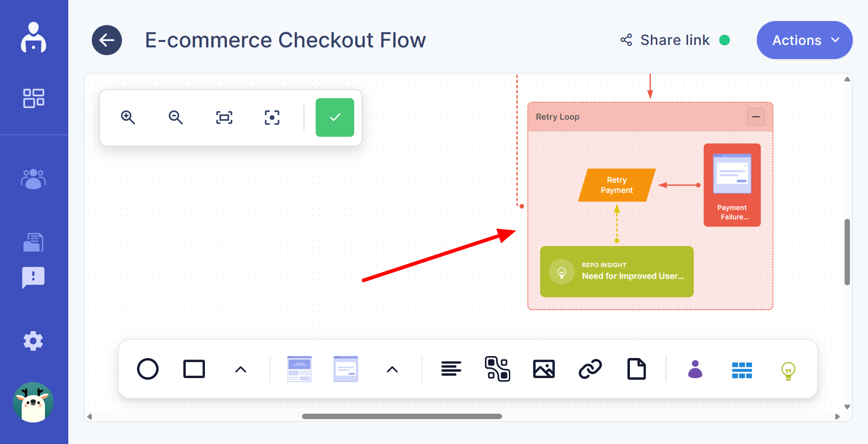Add a document page element
The image size is (868, 444).
point(637,369)
